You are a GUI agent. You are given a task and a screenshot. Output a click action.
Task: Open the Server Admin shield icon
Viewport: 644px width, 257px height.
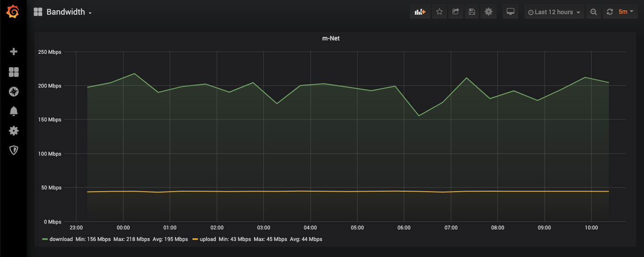(14, 150)
